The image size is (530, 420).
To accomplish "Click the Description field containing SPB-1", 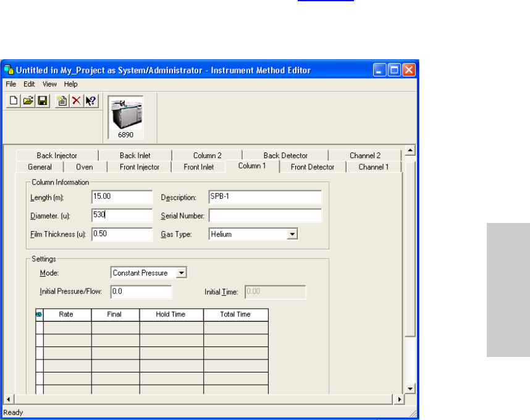I will pos(266,197).
